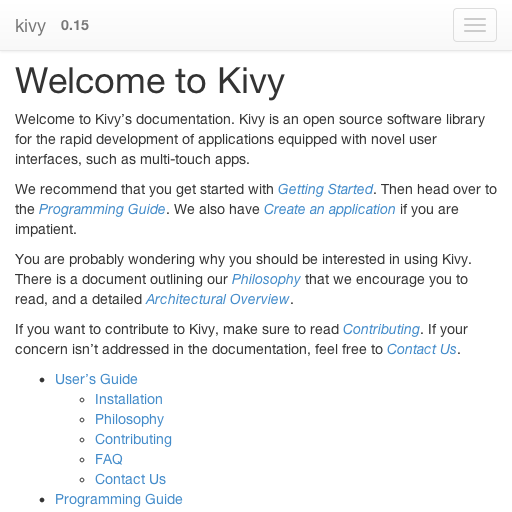This screenshot has width=512, height=512.
Task: Click the Welcome to Kivy heading
Action: pyautogui.click(x=150, y=81)
